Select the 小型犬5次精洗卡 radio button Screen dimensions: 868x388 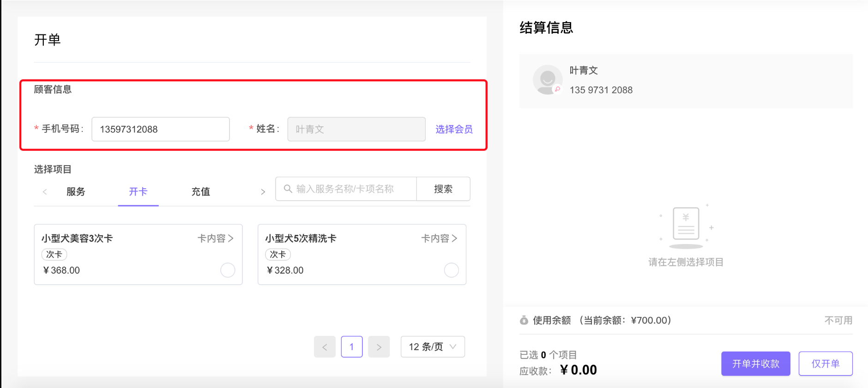pyautogui.click(x=452, y=270)
